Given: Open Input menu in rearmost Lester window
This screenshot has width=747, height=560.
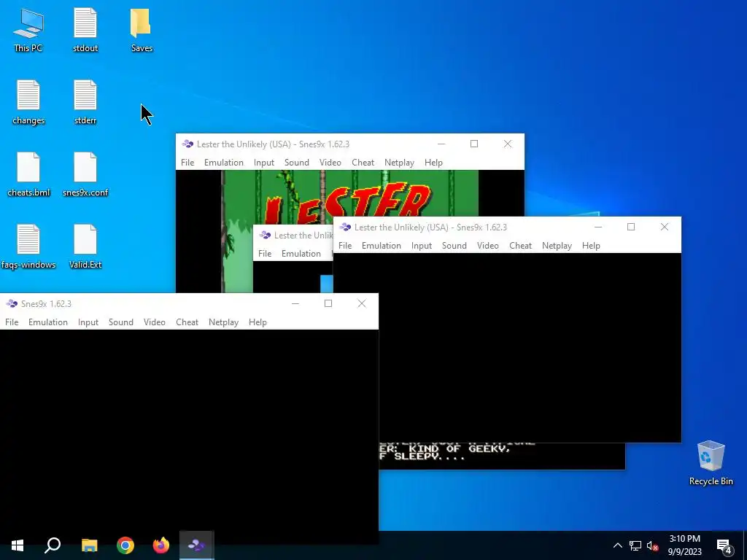Looking at the screenshot, I should coord(264,163).
